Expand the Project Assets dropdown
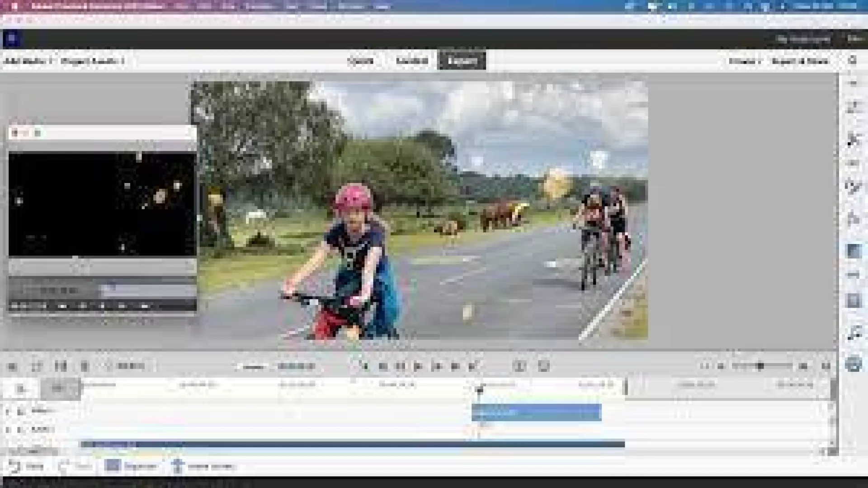This screenshot has height=488, width=868. [x=92, y=61]
